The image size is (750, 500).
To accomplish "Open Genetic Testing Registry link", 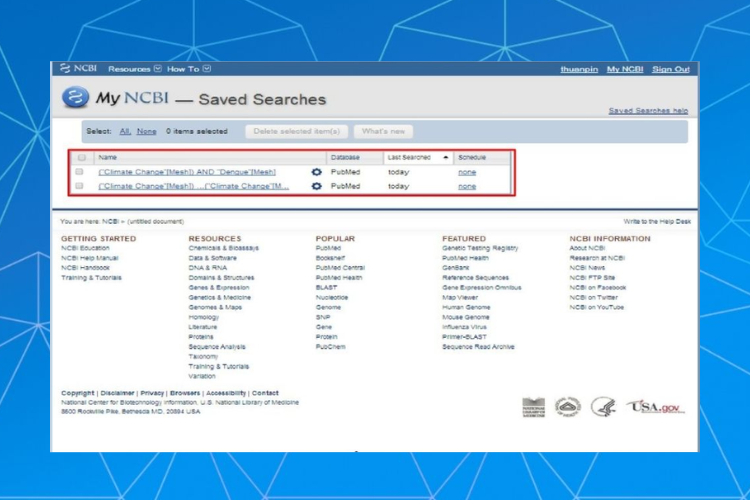I will tap(480, 248).
